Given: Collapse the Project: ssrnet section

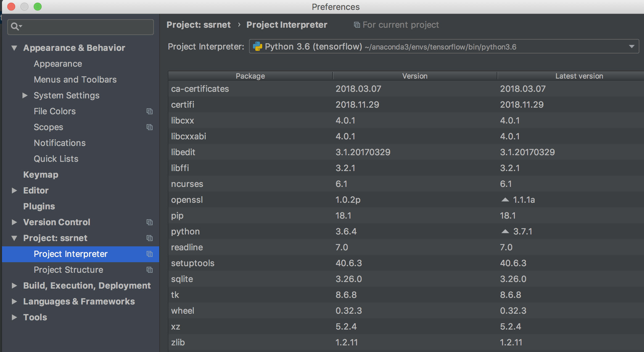Looking at the screenshot, I should 14,238.
